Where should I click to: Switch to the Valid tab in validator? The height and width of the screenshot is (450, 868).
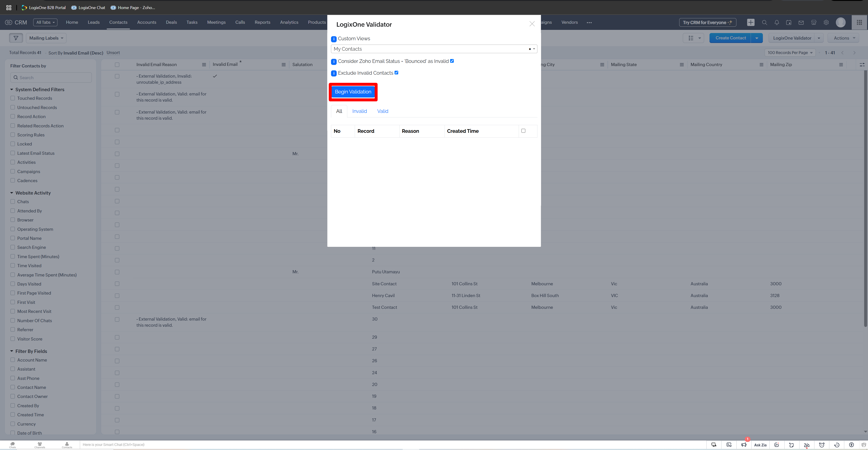[382, 111]
